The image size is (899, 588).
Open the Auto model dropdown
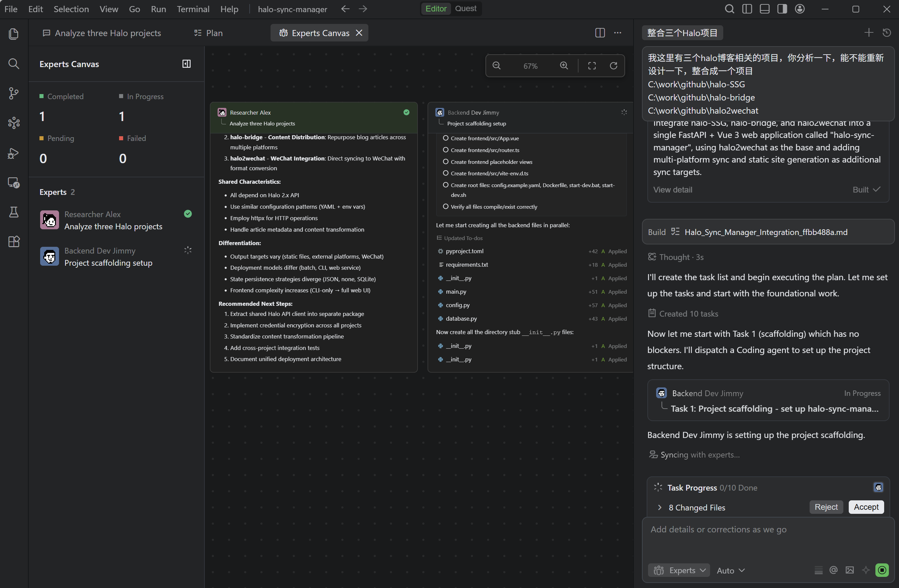tap(731, 570)
